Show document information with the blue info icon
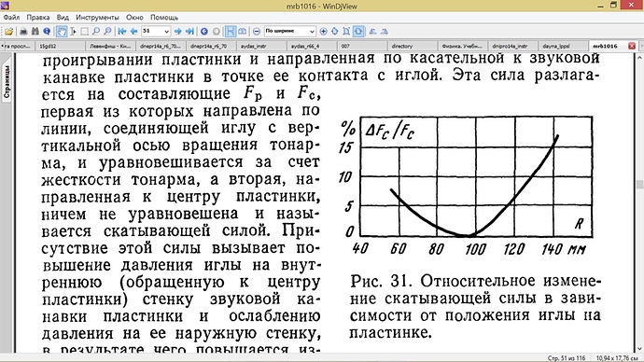This screenshot has width=644, height=362. (x=47, y=31)
